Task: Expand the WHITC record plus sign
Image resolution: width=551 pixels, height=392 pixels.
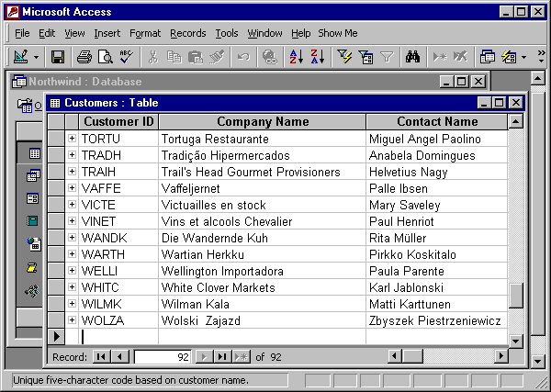Action: click(x=72, y=287)
